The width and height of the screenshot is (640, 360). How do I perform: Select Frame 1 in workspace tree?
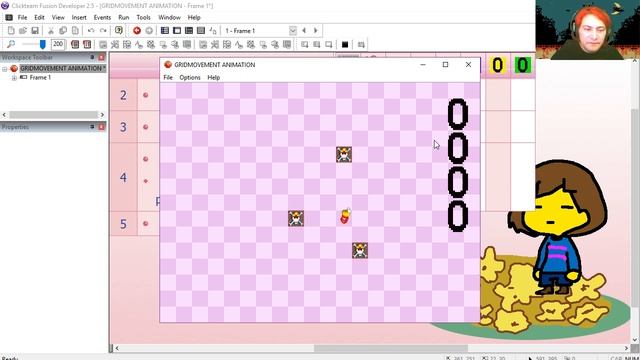40,77
